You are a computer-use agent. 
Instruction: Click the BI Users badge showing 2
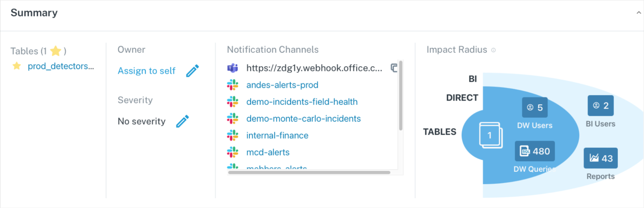point(601,106)
